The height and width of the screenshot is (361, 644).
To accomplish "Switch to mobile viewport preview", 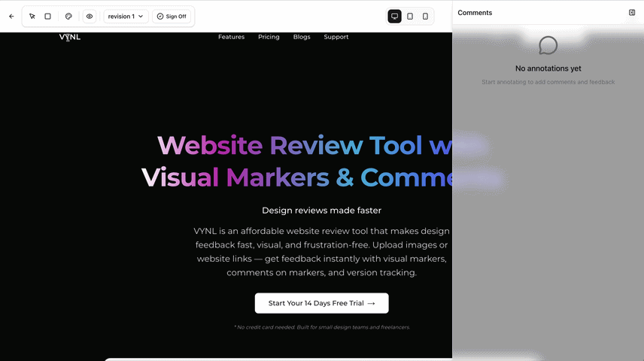I will point(425,17).
